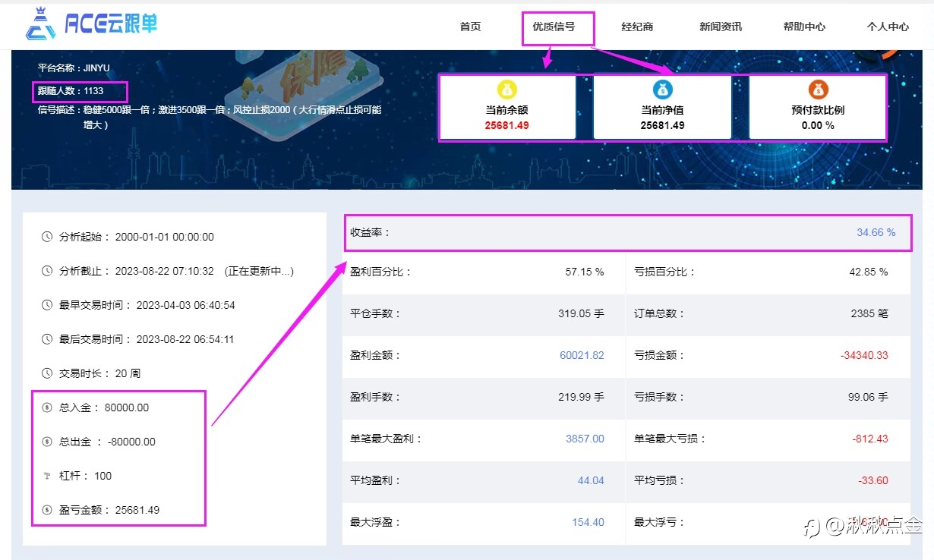Image resolution: width=934 pixels, height=560 pixels.
Task: Click the clock icon beside 分析起始
Action: (47, 237)
